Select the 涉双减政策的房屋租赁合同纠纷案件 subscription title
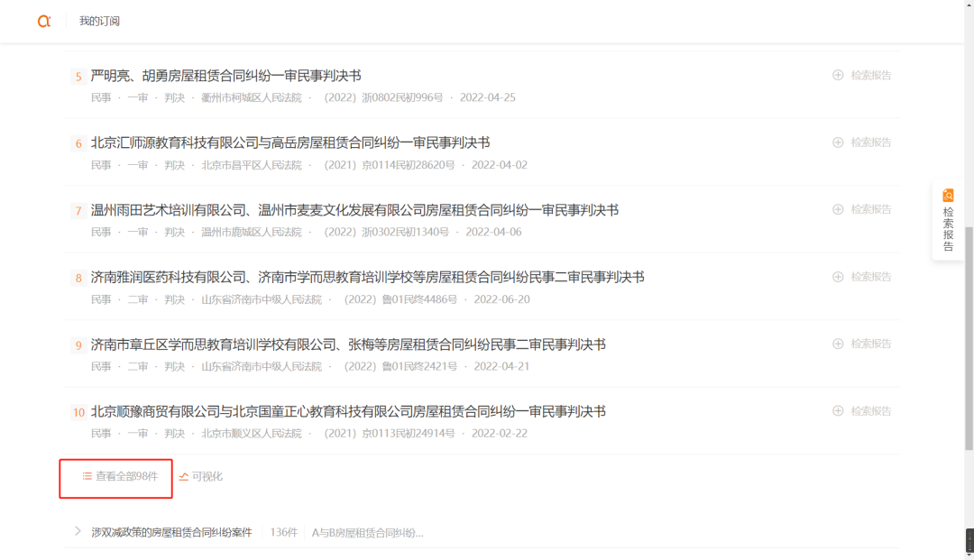The image size is (974, 560). point(171,532)
